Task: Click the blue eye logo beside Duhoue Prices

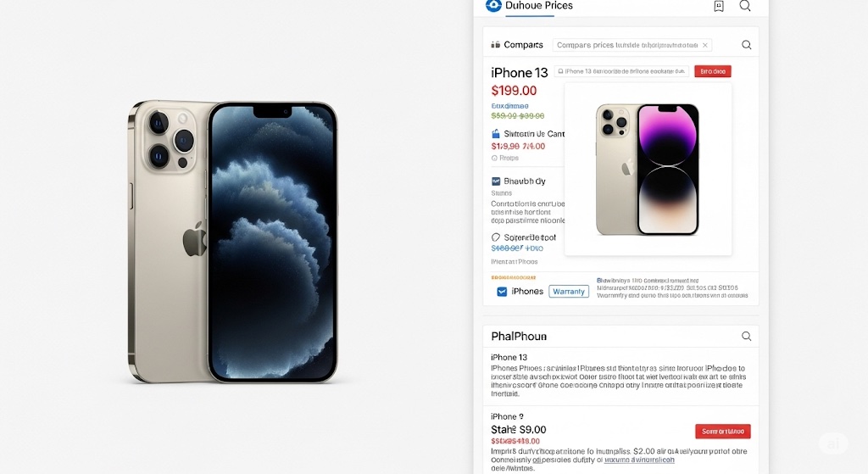Action: click(492, 6)
